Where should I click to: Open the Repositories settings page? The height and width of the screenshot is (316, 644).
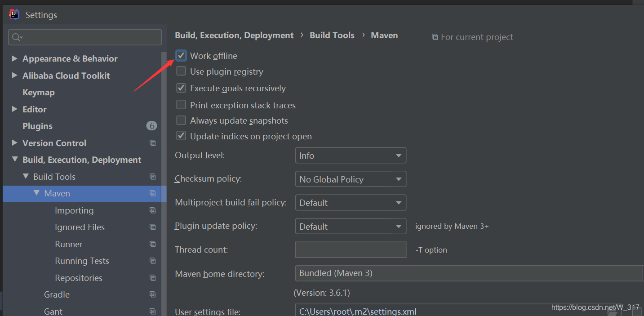pos(79,278)
